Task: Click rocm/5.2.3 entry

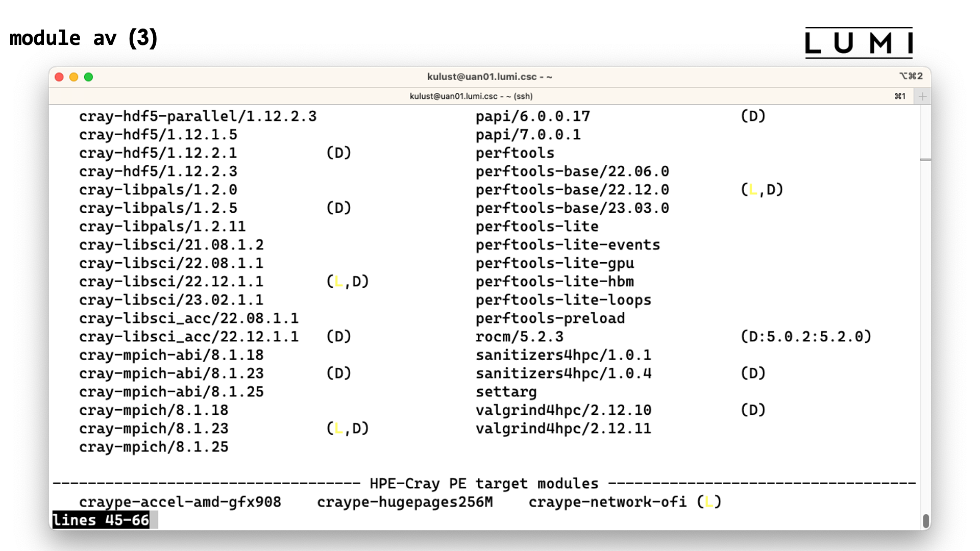Action: pos(520,337)
